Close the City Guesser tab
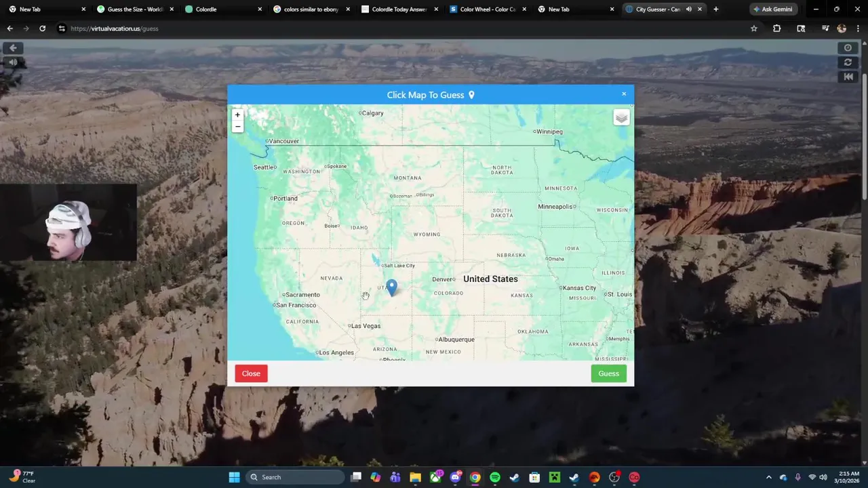 click(x=700, y=9)
